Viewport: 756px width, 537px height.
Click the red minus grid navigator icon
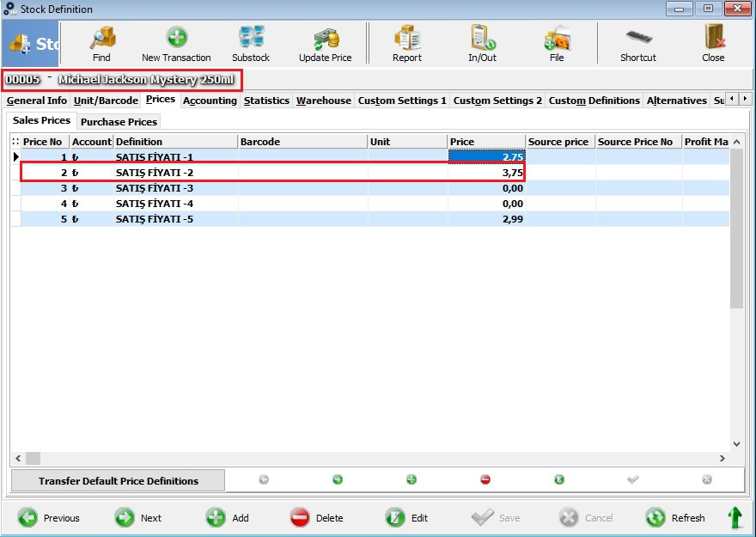click(x=485, y=479)
